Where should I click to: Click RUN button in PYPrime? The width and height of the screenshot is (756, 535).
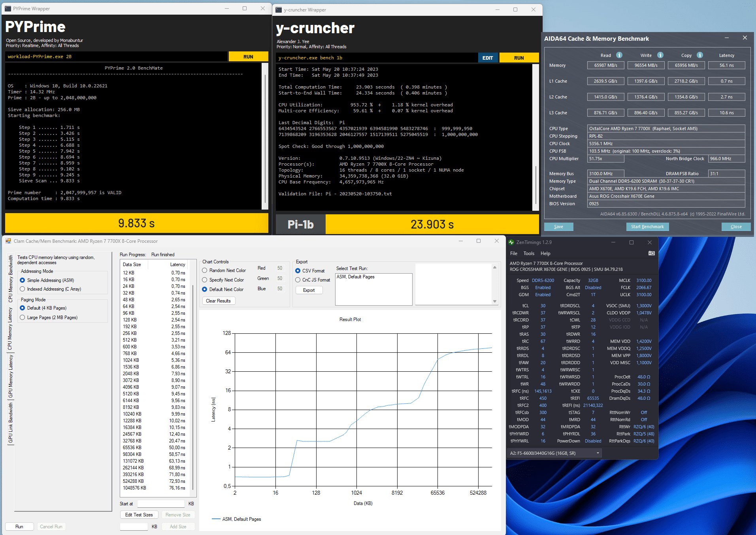(x=248, y=57)
